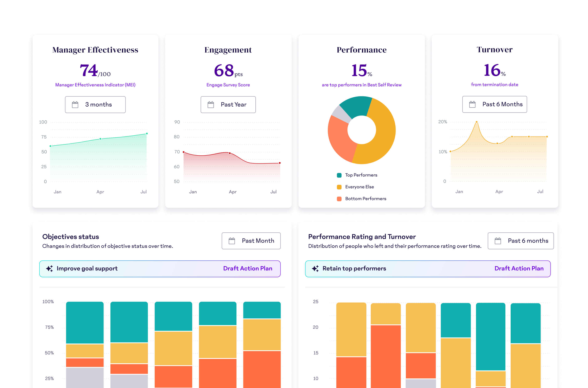
Task: Click the yellow Everyone Else color swatch
Action: [339, 187]
